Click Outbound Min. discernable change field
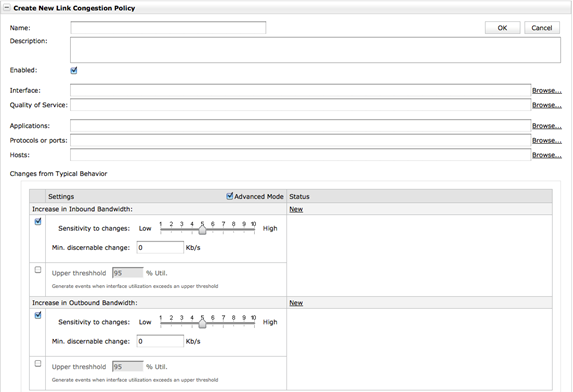Screen dimensions: 573x392 160,341
